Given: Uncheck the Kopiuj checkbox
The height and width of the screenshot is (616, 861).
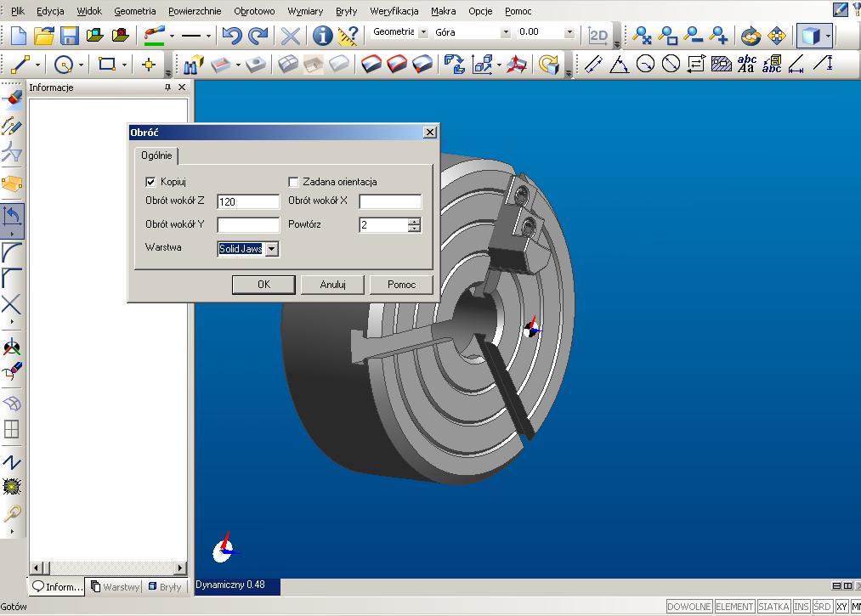Looking at the screenshot, I should [x=150, y=182].
